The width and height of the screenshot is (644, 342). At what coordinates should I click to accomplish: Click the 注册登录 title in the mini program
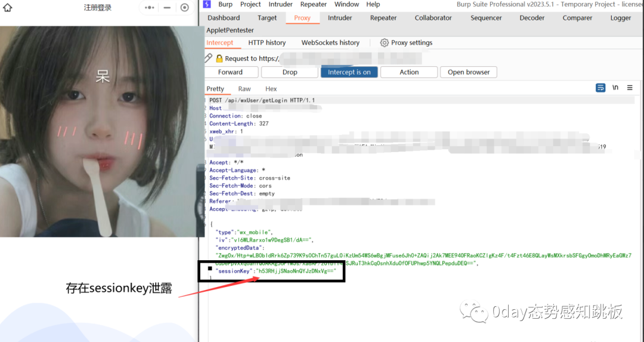(98, 7)
